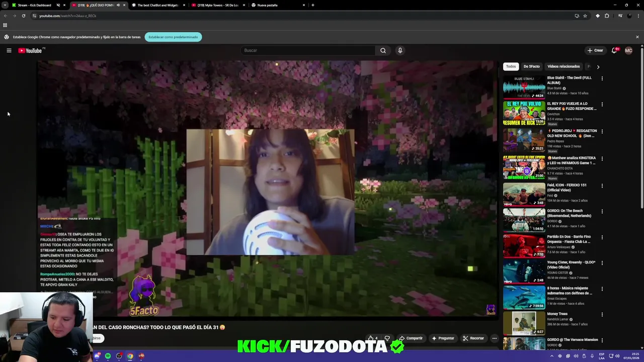644x362 pixels.
Task: Open Blue Stahli - The Devil thumbnail
Action: point(524,86)
